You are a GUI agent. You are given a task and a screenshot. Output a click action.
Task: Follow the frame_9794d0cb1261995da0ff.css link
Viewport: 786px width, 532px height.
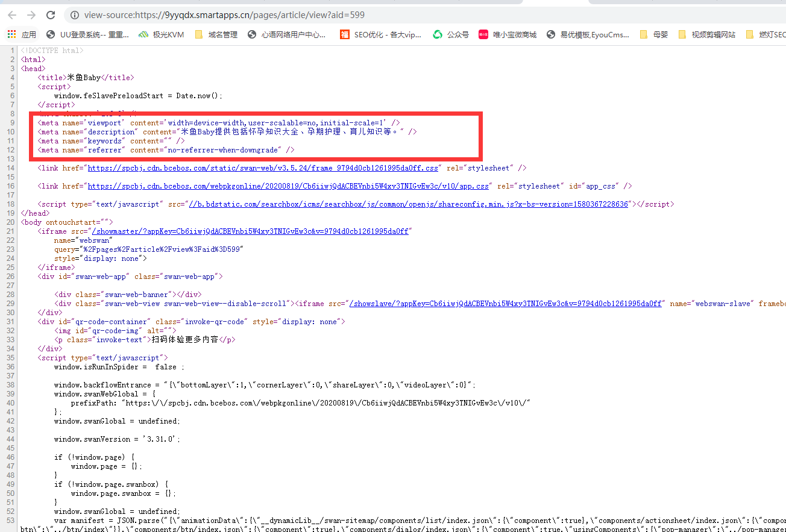264,168
